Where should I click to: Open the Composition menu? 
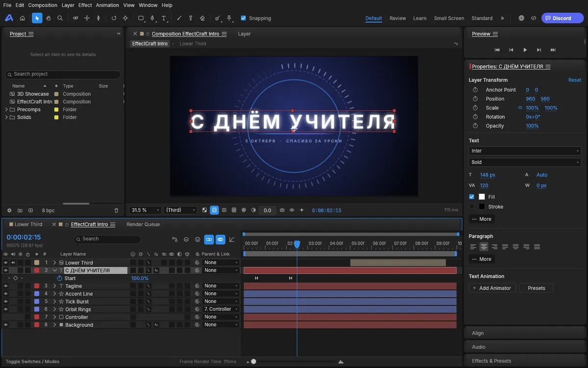(x=43, y=5)
